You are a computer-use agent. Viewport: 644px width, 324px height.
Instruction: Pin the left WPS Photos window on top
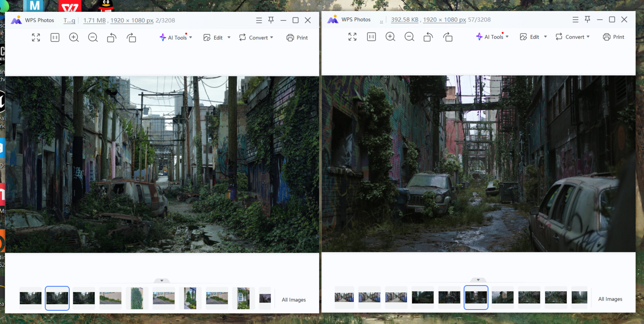click(271, 20)
